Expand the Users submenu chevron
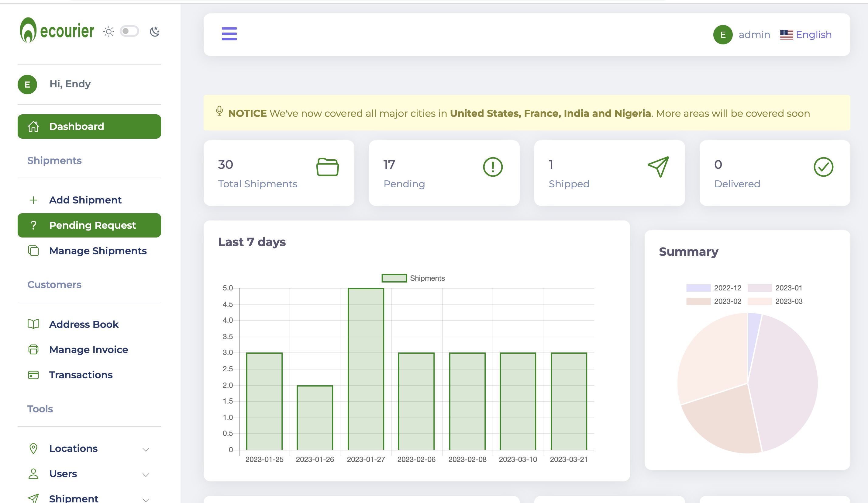Image resolution: width=868 pixels, height=503 pixels. pos(146,475)
